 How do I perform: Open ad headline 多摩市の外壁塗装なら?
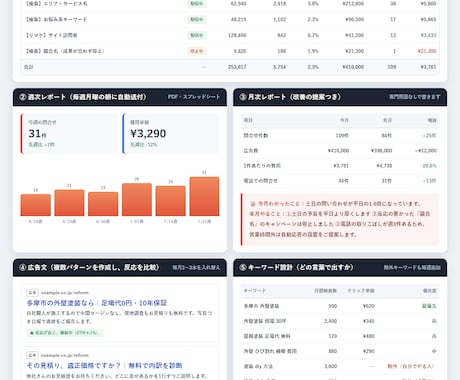point(97,303)
